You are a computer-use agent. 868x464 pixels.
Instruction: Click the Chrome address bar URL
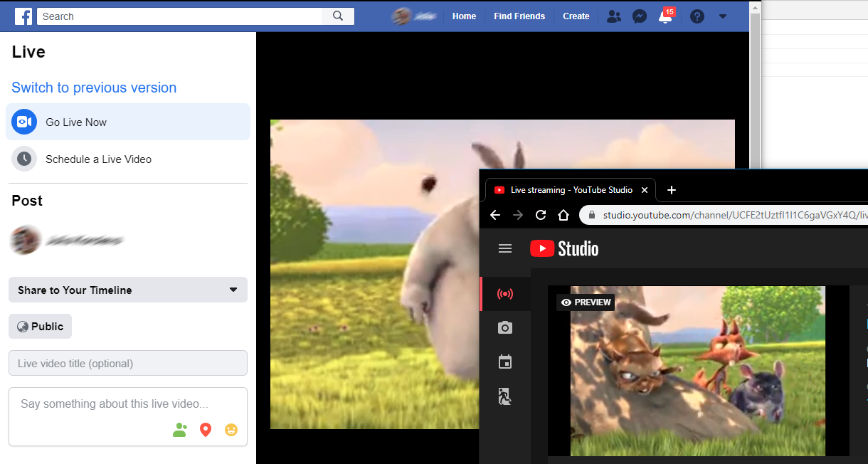click(735, 215)
